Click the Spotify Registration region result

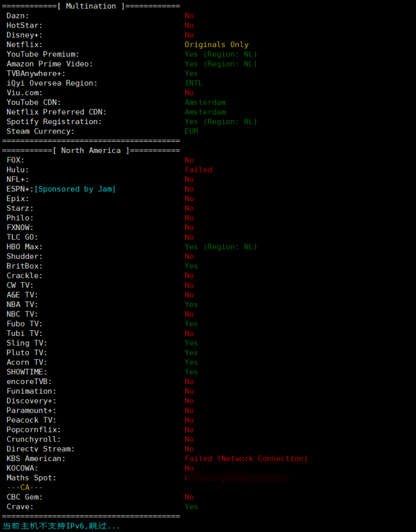[221, 122]
